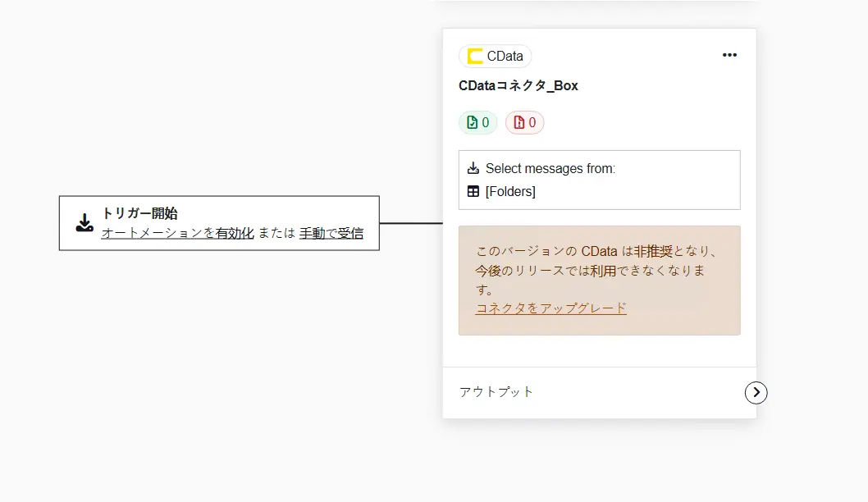Viewport: 868px width, 502px height.
Task: Click the Select messages from download icon
Action: tap(473, 167)
